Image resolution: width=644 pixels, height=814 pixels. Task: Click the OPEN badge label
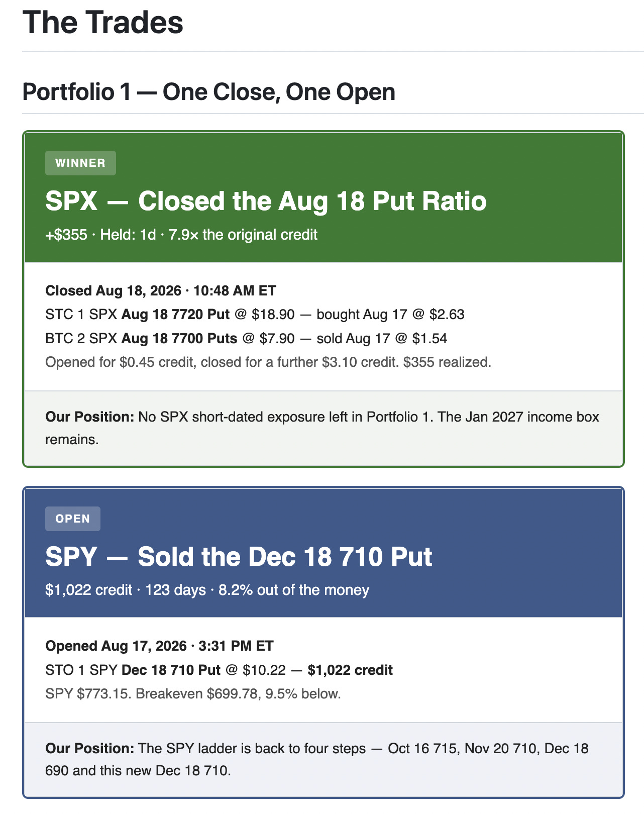(73, 519)
